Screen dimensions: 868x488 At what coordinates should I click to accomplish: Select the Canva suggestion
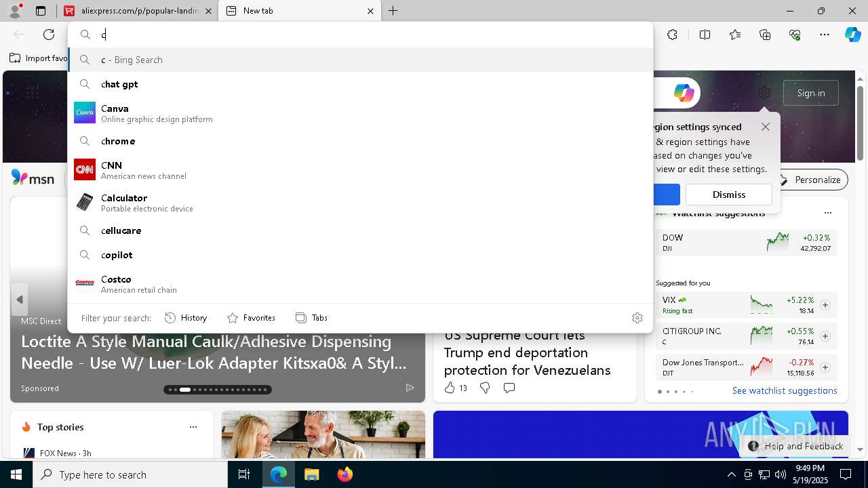tap(360, 113)
